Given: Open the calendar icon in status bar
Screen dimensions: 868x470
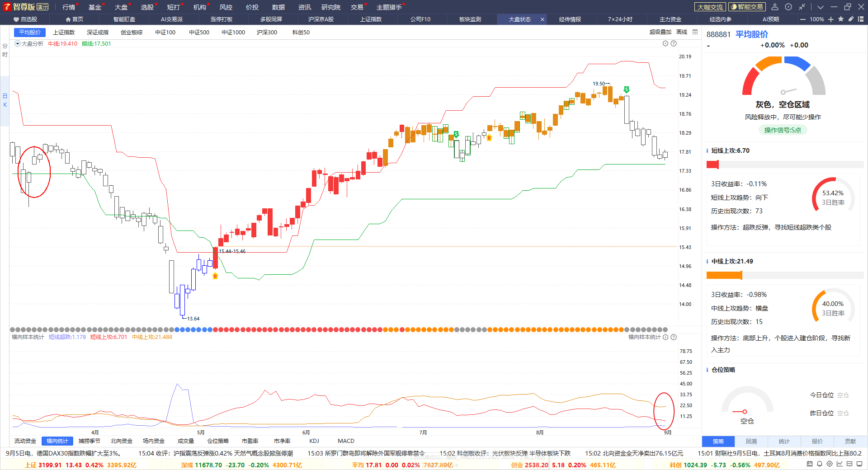Looking at the screenshot, I should point(810,464).
